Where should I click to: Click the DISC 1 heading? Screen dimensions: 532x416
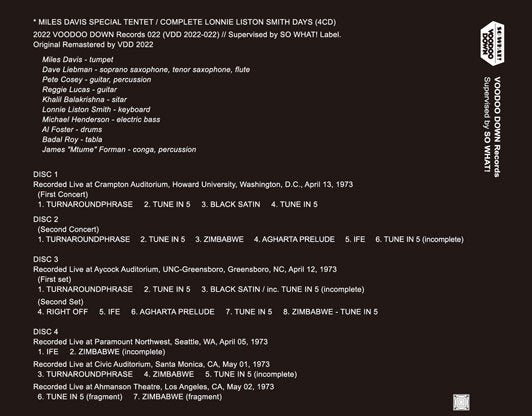45,174
